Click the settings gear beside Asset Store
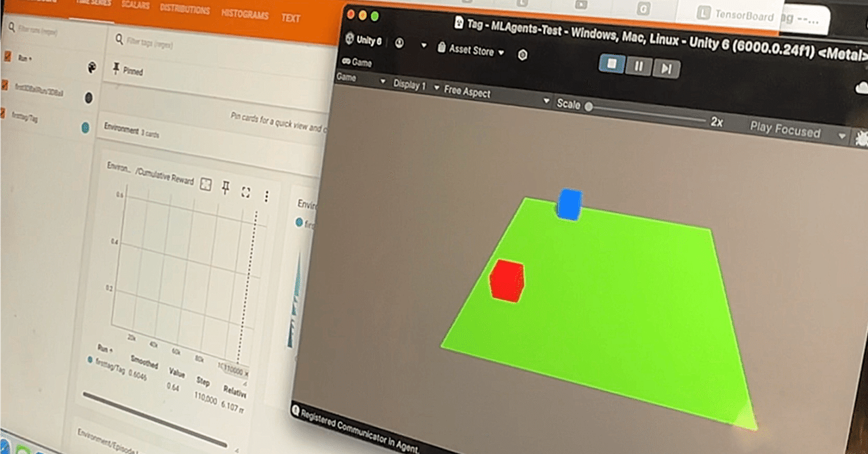 (x=522, y=56)
